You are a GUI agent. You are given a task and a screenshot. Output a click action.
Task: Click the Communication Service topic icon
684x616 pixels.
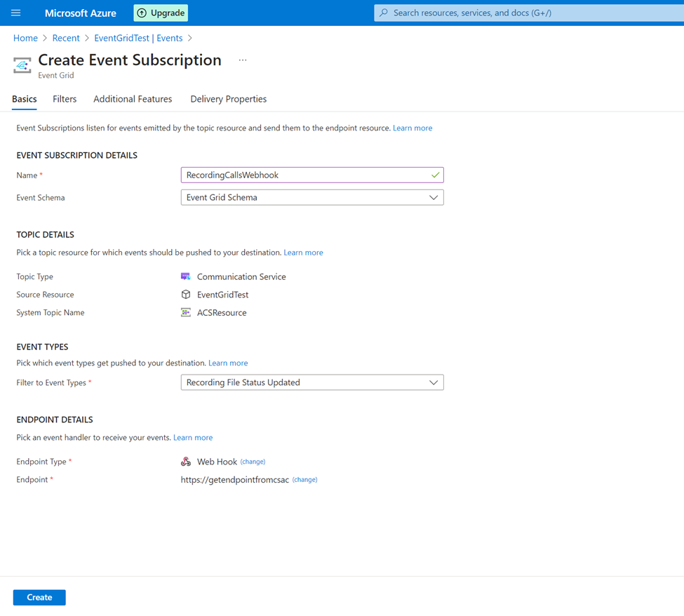tap(186, 276)
